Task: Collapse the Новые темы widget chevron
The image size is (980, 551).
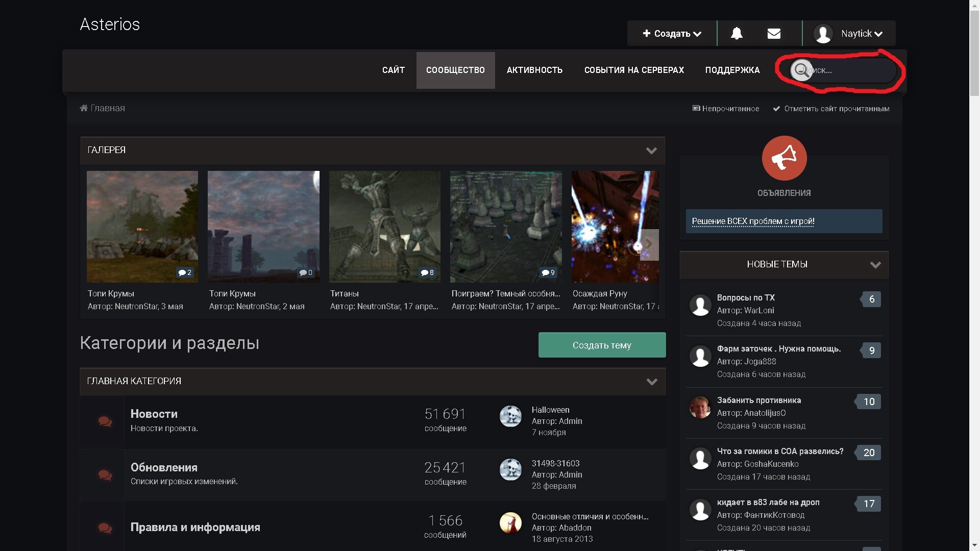Action: (x=875, y=265)
